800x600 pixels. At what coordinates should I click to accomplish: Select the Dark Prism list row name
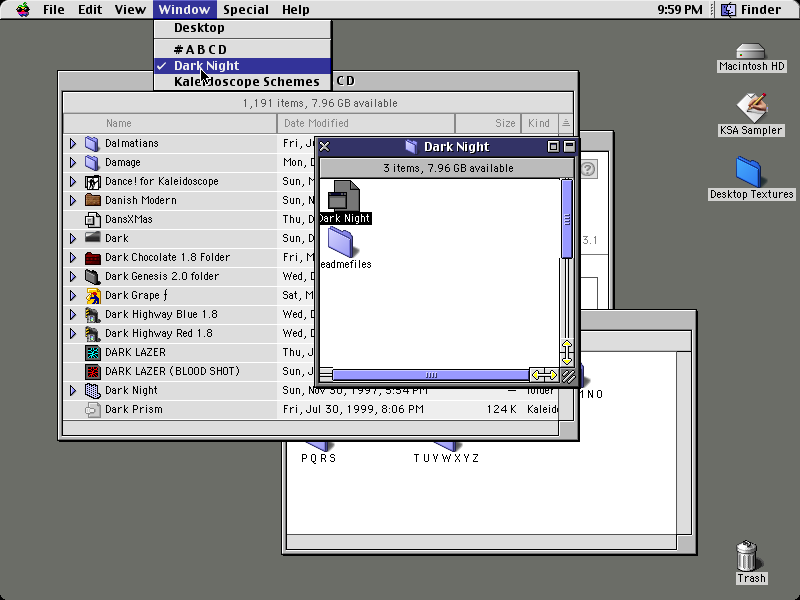pos(134,410)
